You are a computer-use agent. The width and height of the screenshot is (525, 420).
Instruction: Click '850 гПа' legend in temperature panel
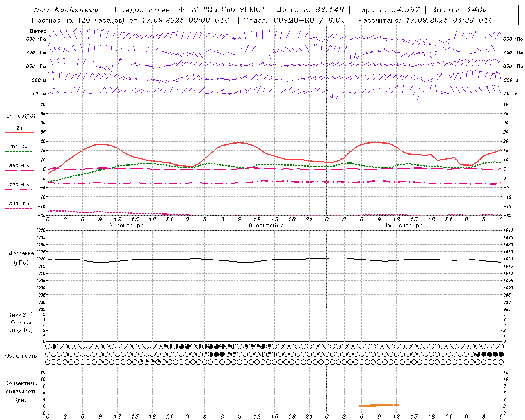pyautogui.click(x=19, y=166)
